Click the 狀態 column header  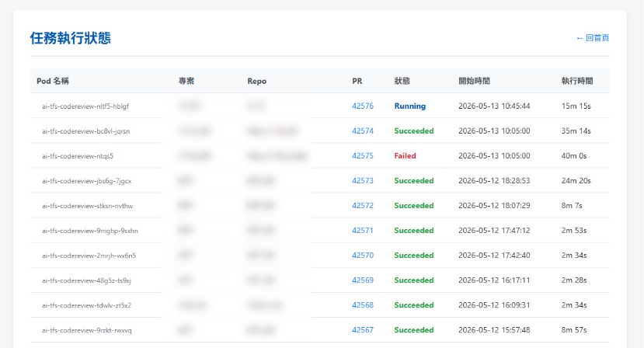pos(402,81)
